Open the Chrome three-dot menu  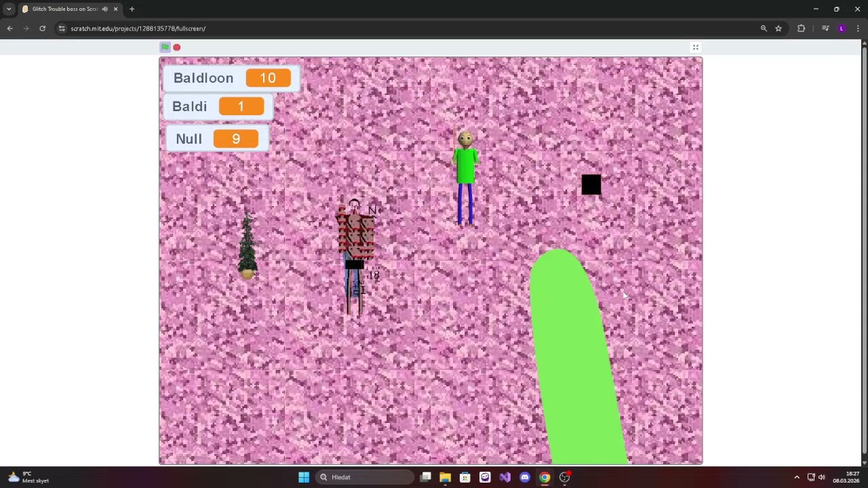click(858, 28)
